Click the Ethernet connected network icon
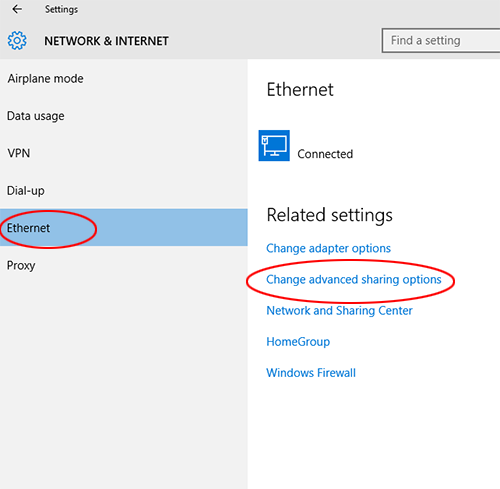Image resolution: width=500 pixels, height=489 pixels. pos(274,145)
